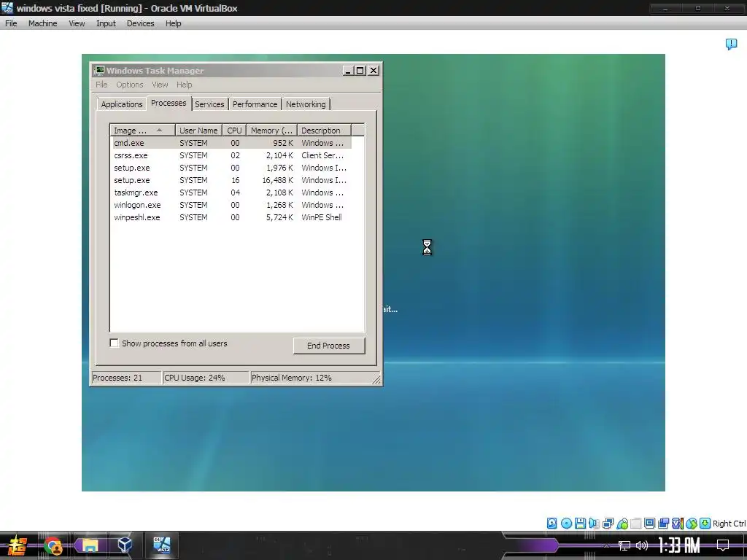Select the taskmgr.exe process row
Viewport: 747px width, 560px height.
tap(231, 192)
